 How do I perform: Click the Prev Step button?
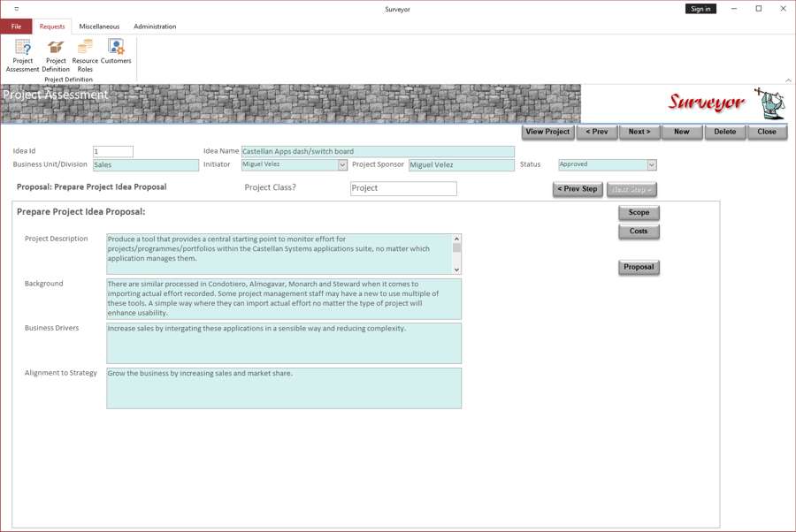[x=578, y=189]
